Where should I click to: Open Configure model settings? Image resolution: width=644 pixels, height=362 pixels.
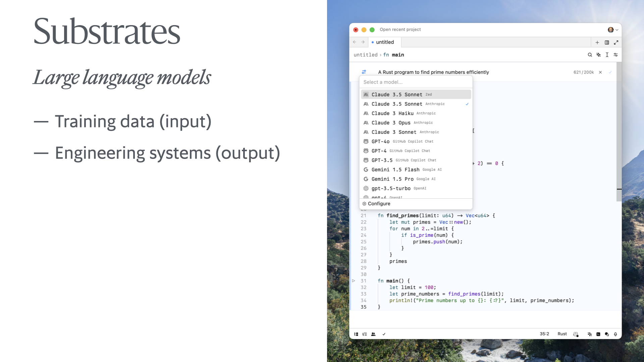pyautogui.click(x=379, y=204)
